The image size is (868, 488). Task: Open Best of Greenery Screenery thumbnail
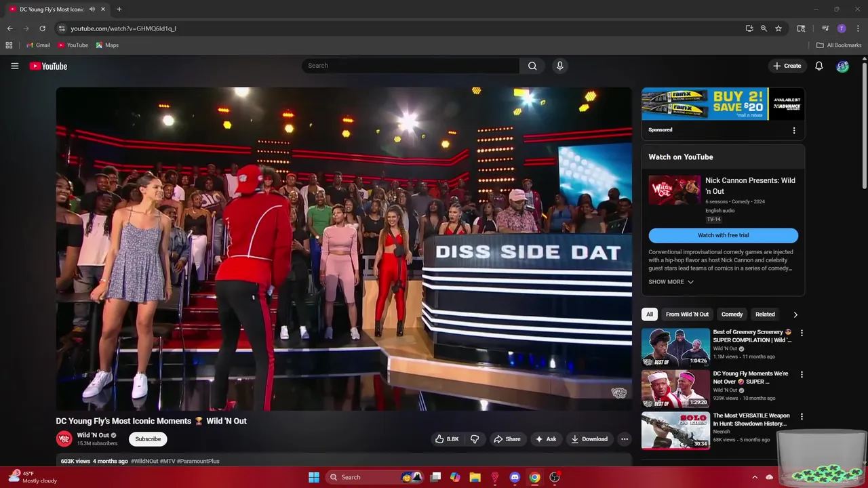[675, 347]
